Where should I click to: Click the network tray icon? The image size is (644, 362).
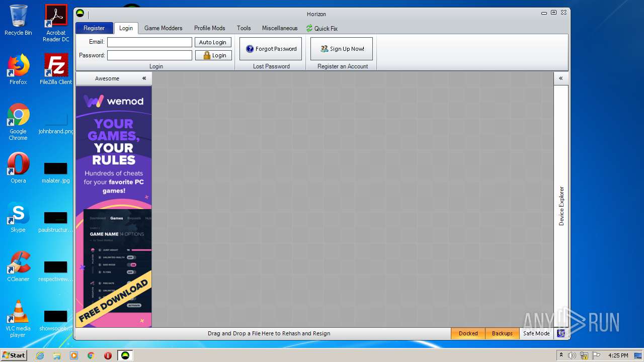click(x=584, y=355)
